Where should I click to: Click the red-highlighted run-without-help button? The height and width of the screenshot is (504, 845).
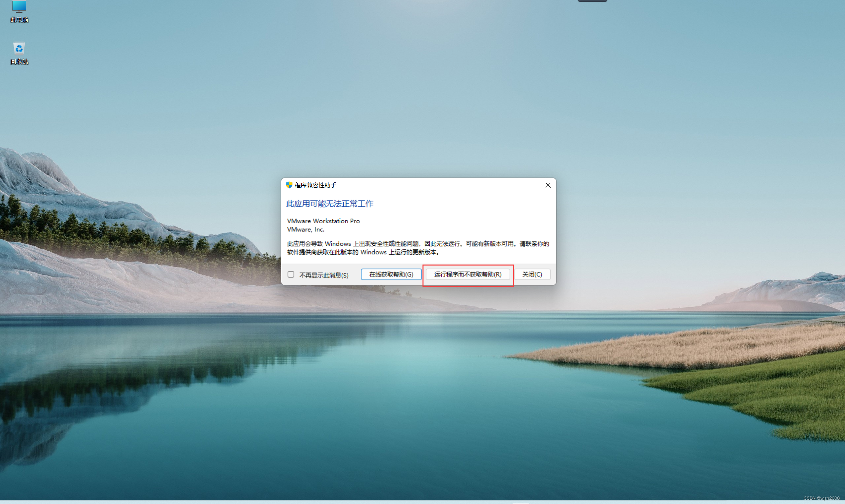pos(468,274)
